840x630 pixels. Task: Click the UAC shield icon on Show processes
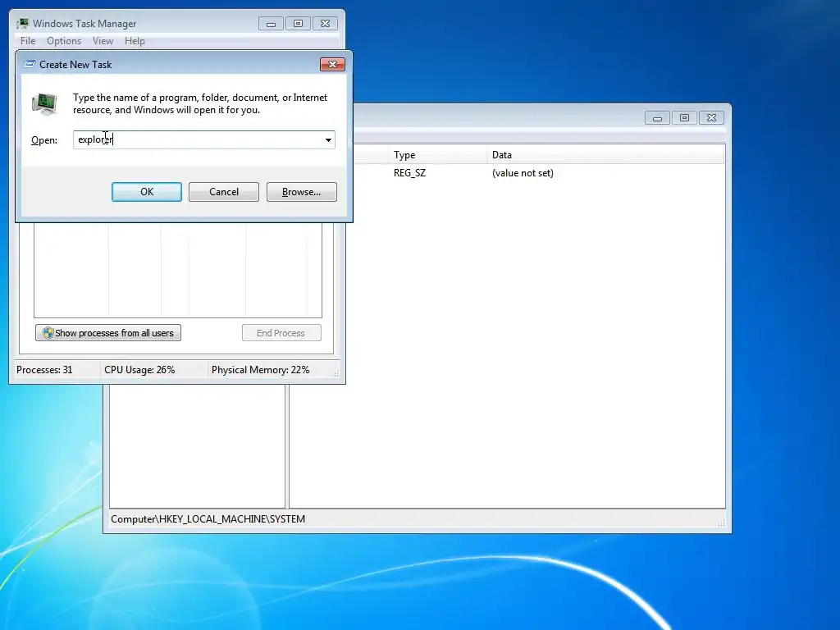48,333
